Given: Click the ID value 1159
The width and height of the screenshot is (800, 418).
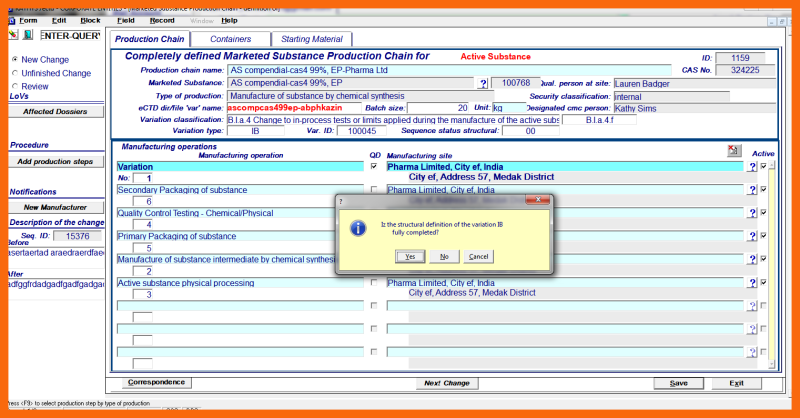Looking at the screenshot, I should [x=740, y=58].
